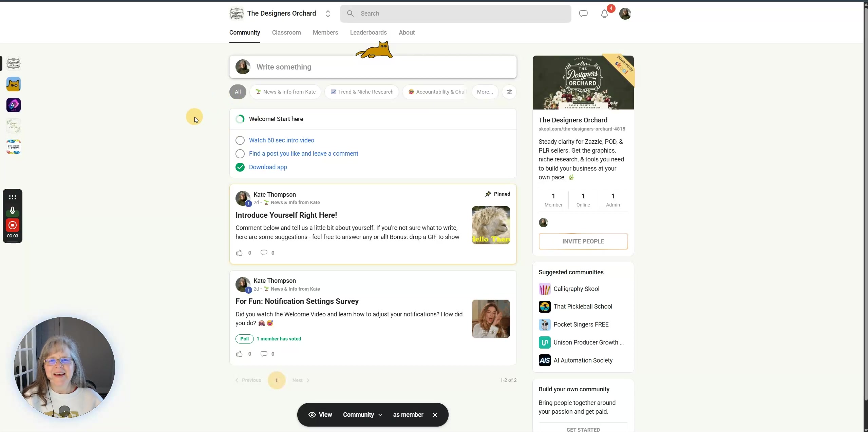Stop the screen recording

tap(13, 225)
